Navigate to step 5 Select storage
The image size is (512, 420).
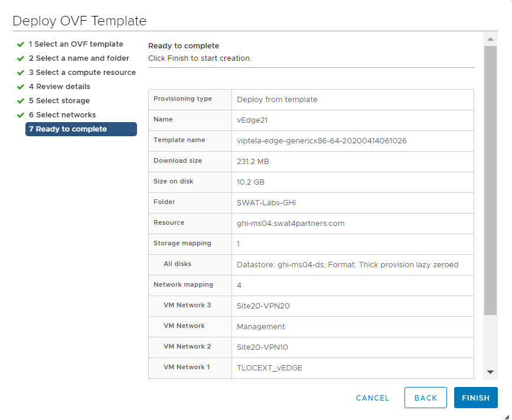click(x=59, y=101)
